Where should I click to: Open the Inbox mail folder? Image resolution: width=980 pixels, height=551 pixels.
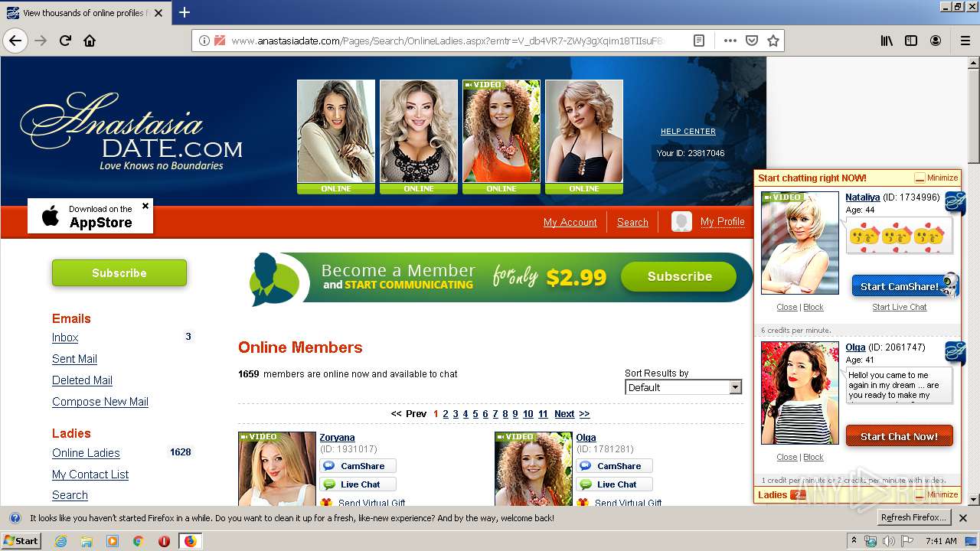(x=65, y=337)
